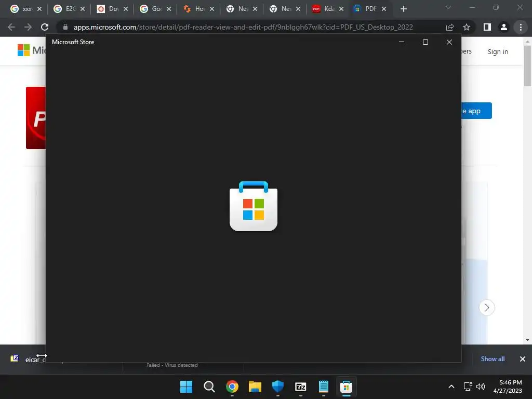The width and height of the screenshot is (532, 399).
Task: Open Notepad from taskbar
Action: (323, 387)
